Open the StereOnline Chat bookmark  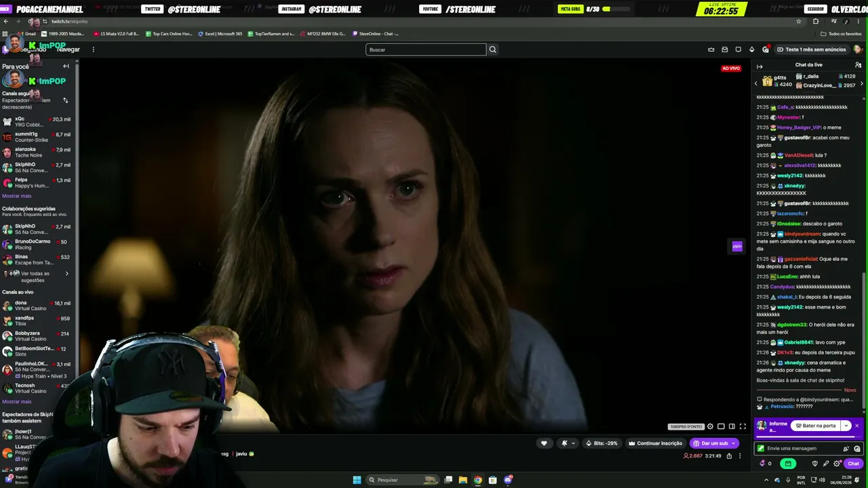click(375, 33)
